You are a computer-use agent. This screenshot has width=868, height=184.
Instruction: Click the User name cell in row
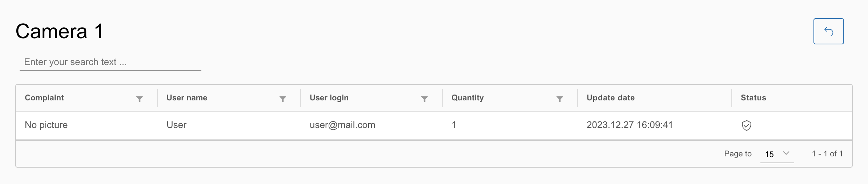[x=176, y=125]
